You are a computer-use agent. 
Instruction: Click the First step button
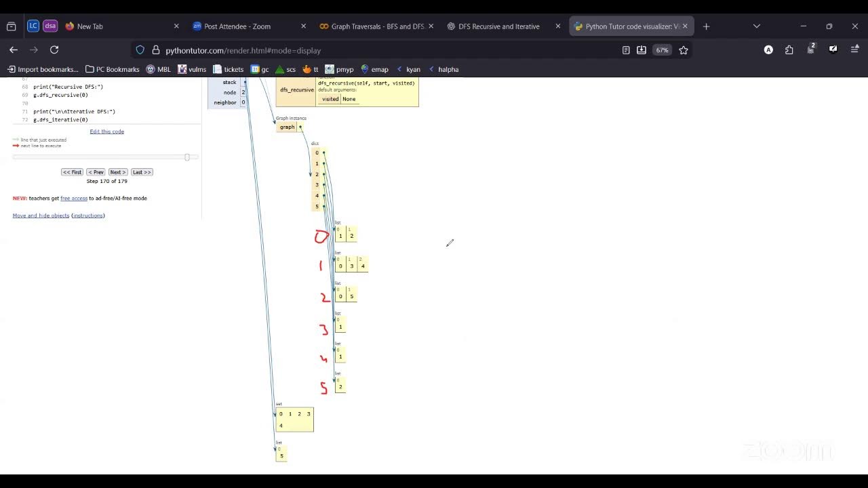(x=72, y=172)
